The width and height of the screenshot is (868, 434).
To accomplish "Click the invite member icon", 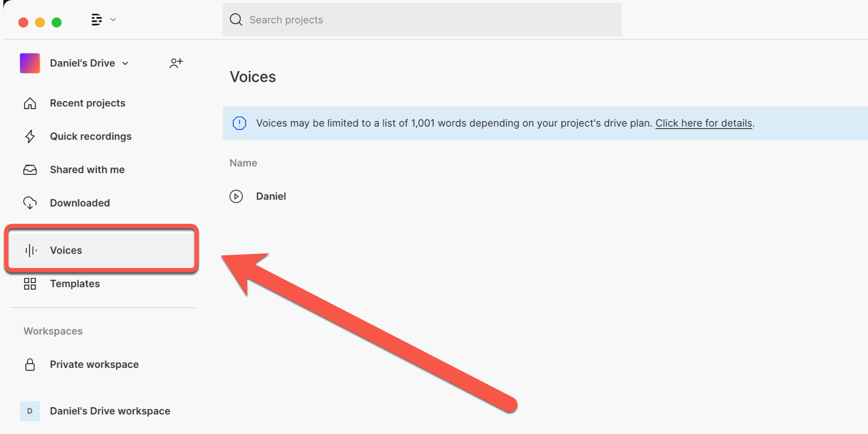I will pos(176,63).
